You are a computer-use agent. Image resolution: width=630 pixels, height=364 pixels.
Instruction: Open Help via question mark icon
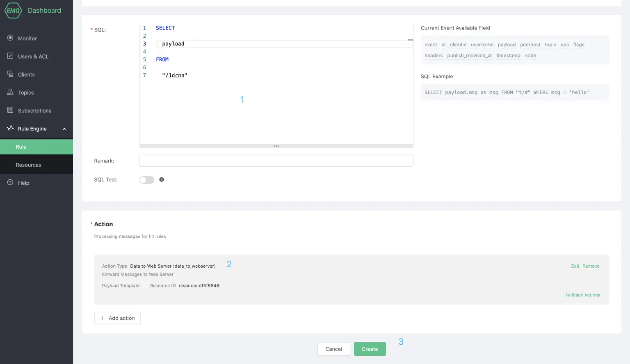tap(10, 183)
